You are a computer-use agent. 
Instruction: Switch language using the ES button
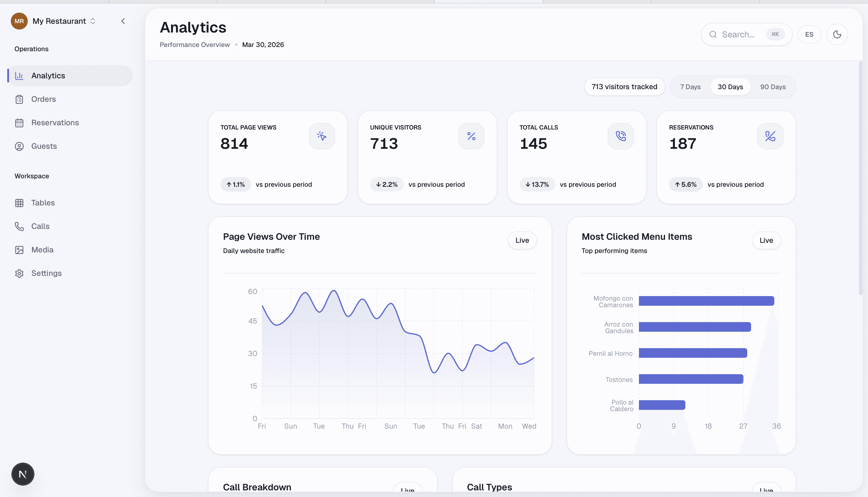(809, 34)
